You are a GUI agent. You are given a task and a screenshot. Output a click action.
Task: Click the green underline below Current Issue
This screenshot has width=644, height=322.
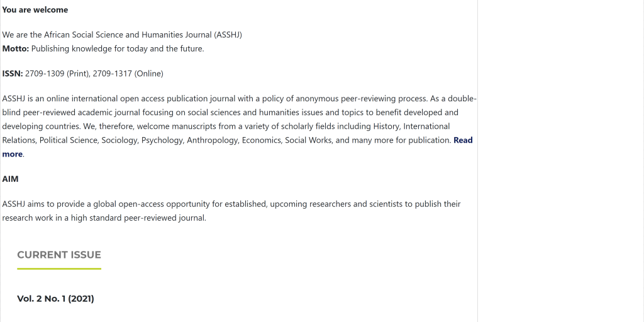[x=59, y=269]
